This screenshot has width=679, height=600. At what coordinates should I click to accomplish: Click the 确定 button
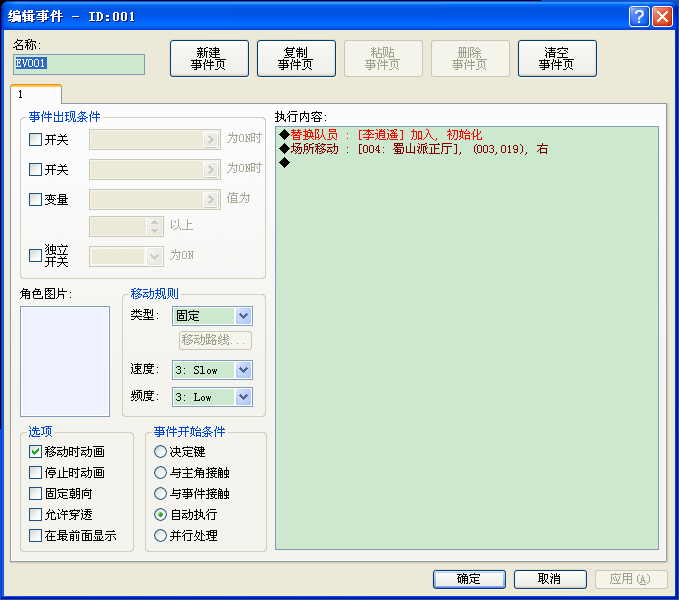pos(469,579)
